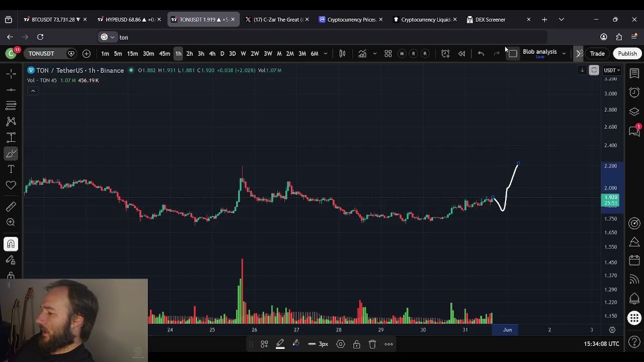This screenshot has height=362, width=644.
Task: Select the Text annotation tool
Action: [x=11, y=169]
